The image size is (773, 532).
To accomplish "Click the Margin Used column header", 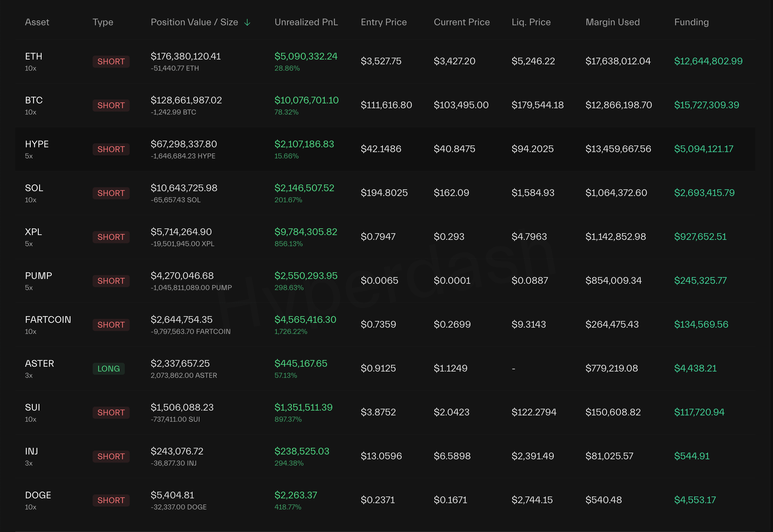I will coord(612,22).
